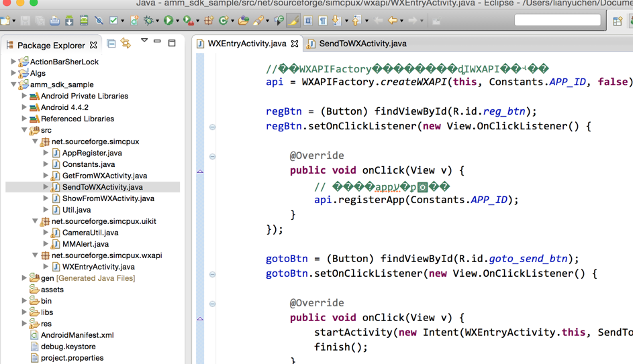This screenshot has height=364, width=633.
Task: Toggle Show Whitespace Characters pilcrow button
Action: pos(323,21)
